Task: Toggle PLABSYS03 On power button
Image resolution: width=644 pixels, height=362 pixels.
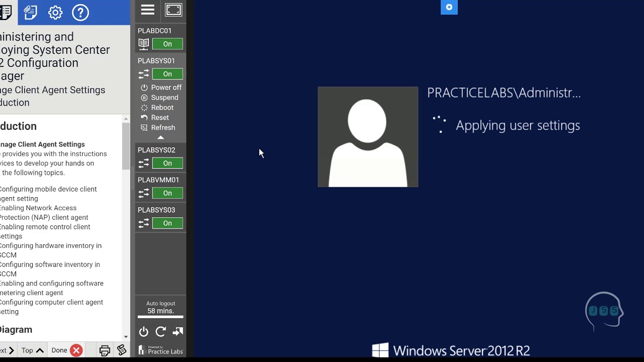Action: click(x=168, y=223)
